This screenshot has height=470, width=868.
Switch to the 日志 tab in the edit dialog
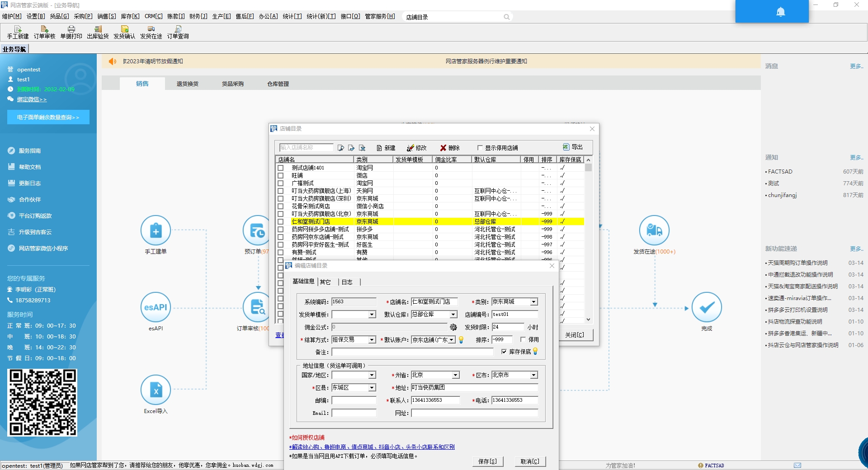pos(347,282)
